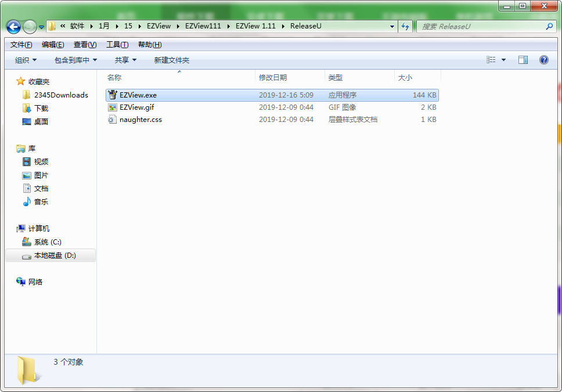Toggle the preview pane icon
The height and width of the screenshot is (392, 562).
(x=523, y=60)
